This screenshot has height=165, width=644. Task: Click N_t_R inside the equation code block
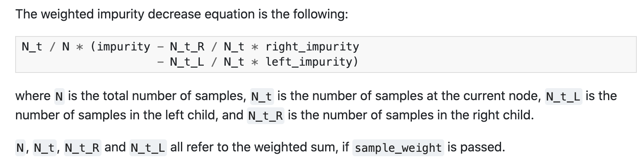tap(187, 47)
